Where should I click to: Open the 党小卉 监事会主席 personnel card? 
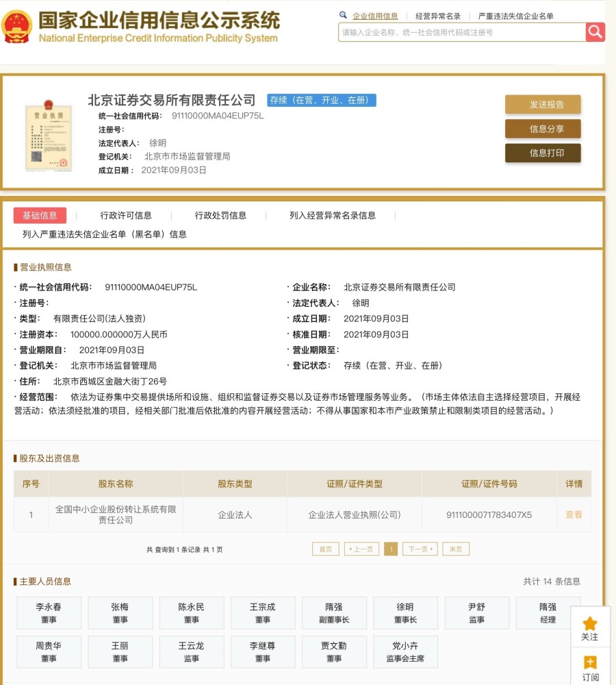pos(406,652)
